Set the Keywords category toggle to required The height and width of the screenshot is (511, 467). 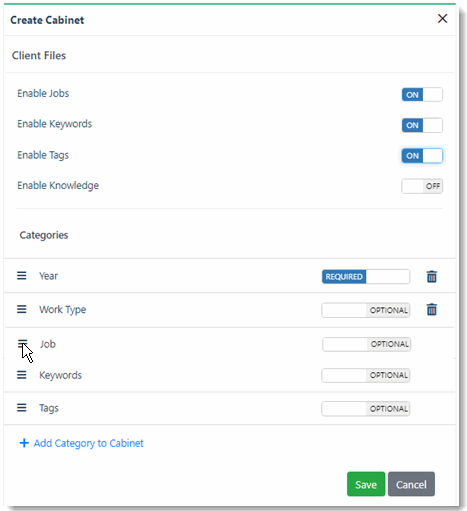point(366,375)
